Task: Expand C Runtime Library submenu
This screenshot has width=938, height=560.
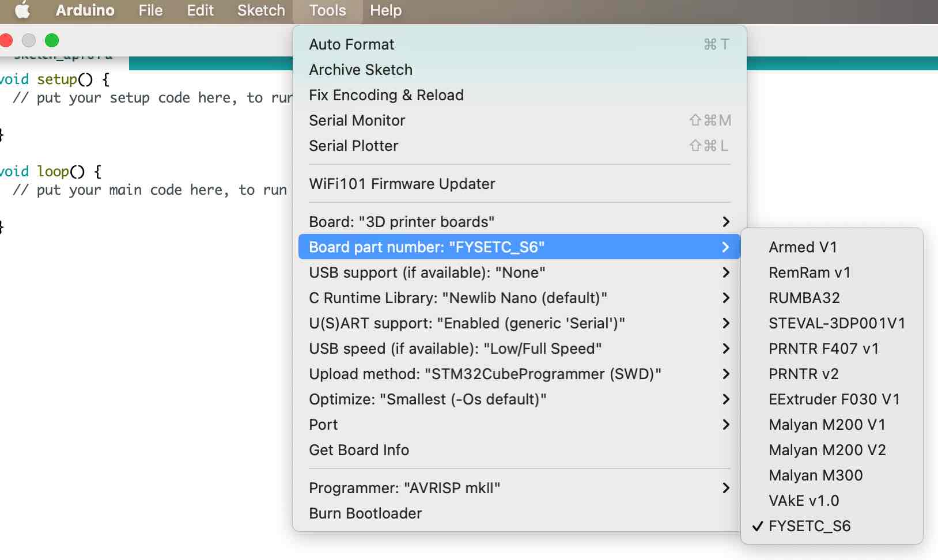Action: tap(520, 298)
